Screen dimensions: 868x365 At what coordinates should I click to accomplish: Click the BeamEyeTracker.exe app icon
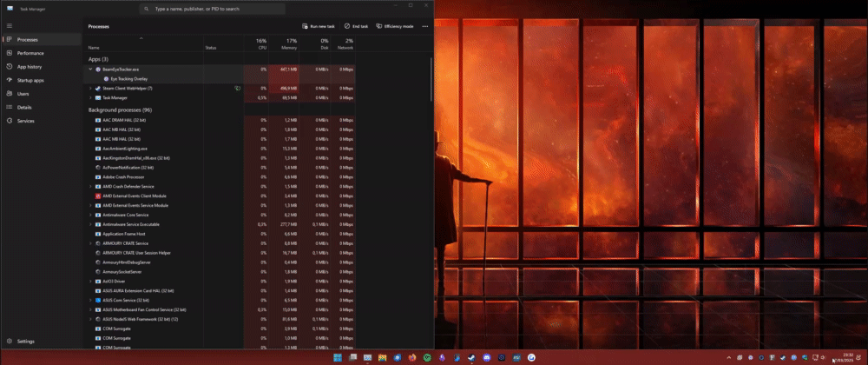(98, 70)
